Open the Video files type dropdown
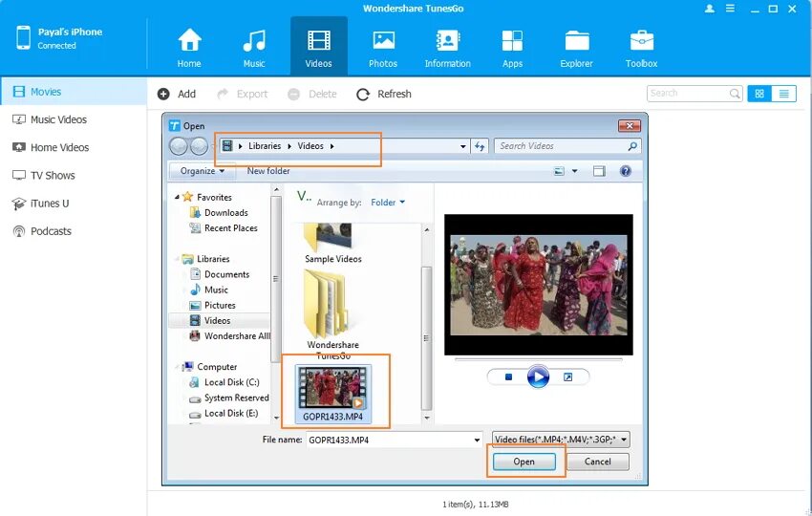This screenshot has width=812, height=516. [561, 440]
